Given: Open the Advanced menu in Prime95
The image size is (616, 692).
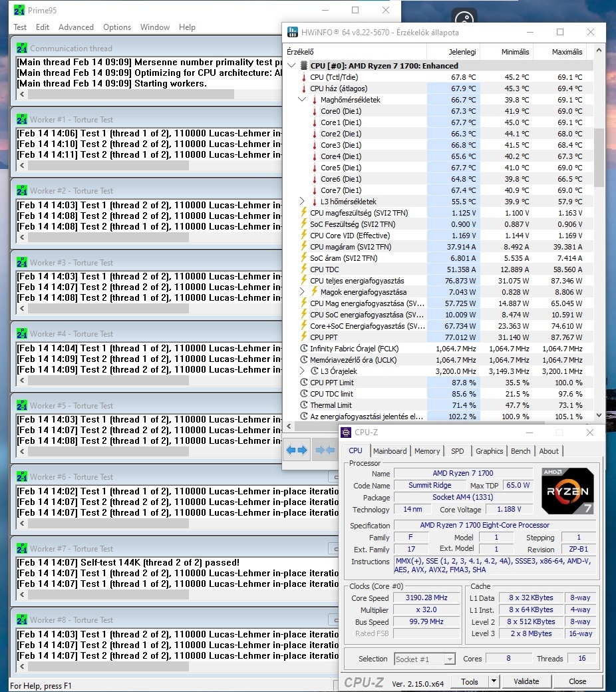Looking at the screenshot, I should click(76, 27).
